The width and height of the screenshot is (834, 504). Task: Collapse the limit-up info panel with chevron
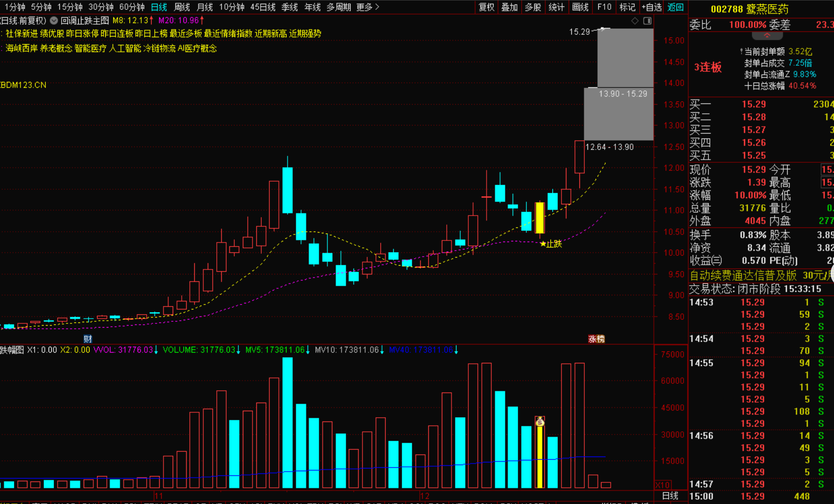[x=767, y=36]
